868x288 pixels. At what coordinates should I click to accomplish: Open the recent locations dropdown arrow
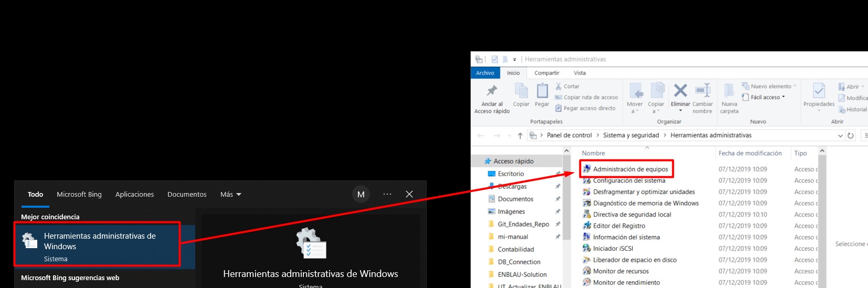tap(509, 136)
